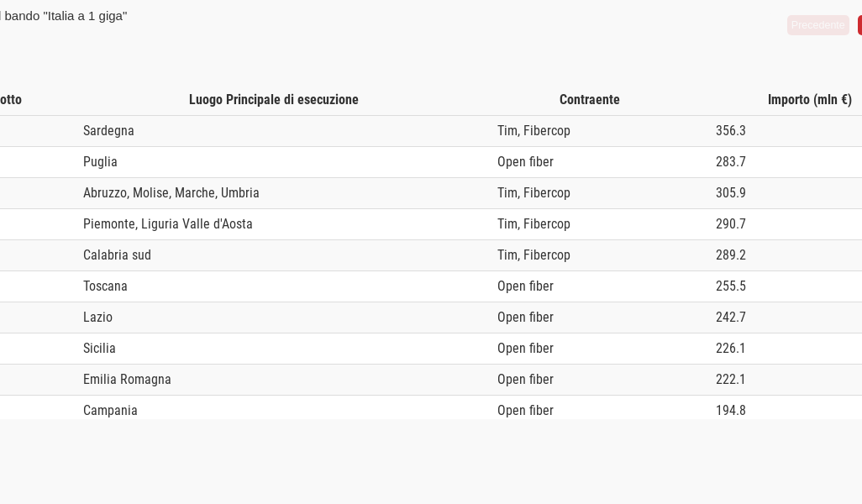Click the Contraente column header
Viewport: 862px width, 504px height.
589,100
